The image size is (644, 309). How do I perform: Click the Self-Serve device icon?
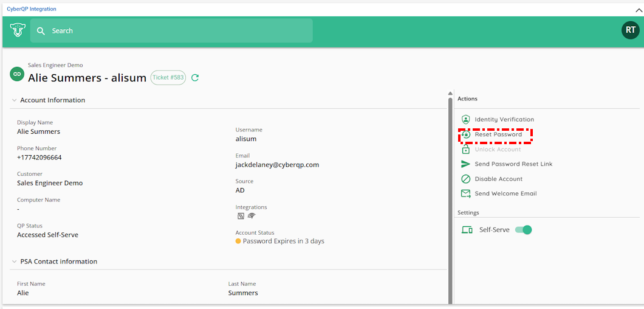click(x=467, y=230)
